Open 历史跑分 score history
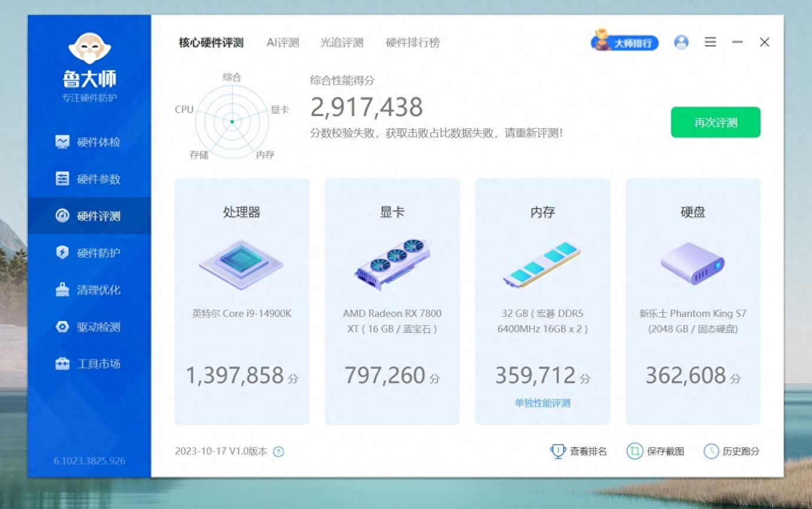The width and height of the screenshot is (812, 509). coord(732,451)
